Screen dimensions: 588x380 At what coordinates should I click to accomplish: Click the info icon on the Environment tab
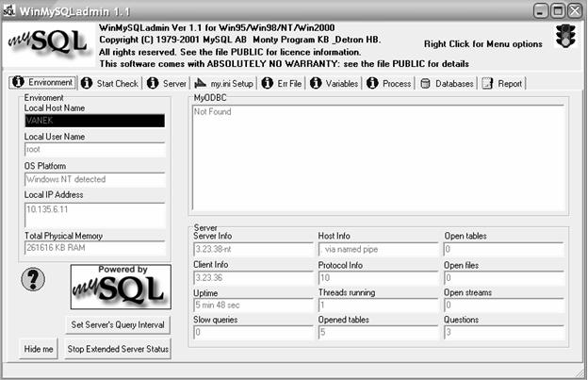(19, 82)
